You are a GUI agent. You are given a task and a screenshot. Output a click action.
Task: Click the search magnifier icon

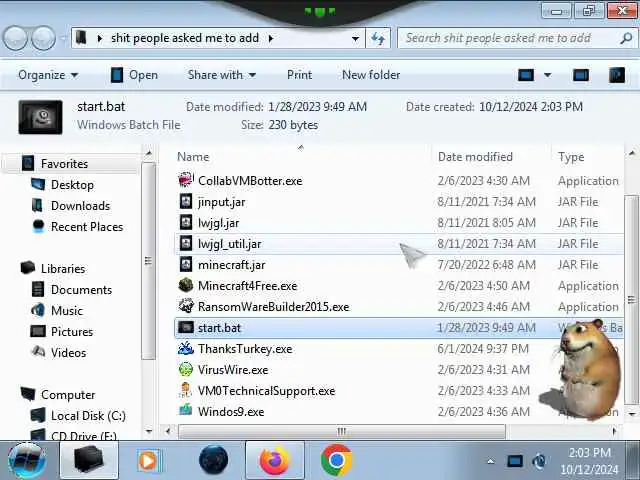626,38
